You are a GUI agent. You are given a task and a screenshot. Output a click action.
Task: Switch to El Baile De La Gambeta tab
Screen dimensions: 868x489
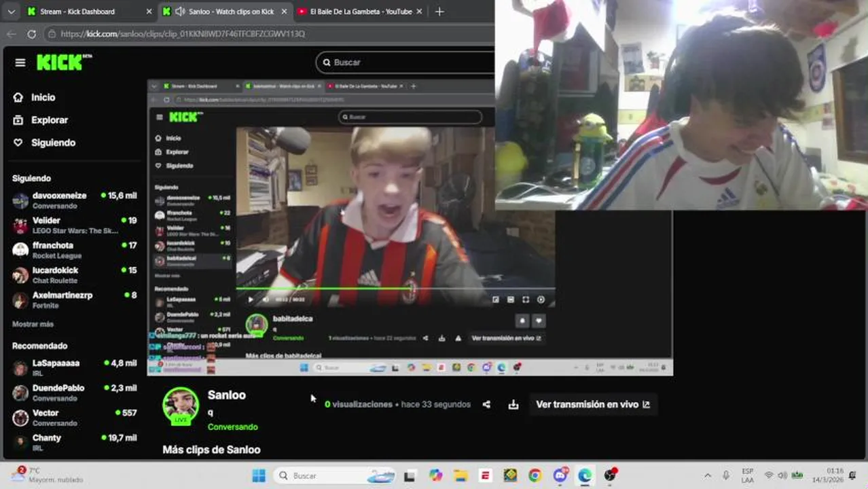coord(361,12)
